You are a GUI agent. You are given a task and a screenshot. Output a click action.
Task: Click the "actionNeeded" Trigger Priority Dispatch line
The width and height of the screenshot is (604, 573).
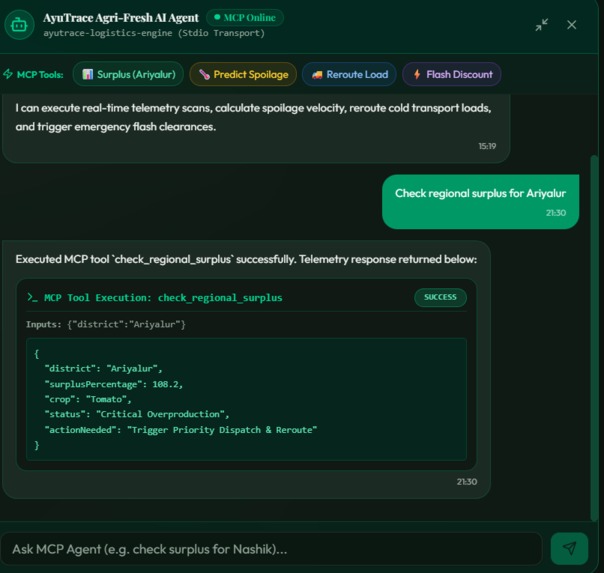click(x=181, y=430)
